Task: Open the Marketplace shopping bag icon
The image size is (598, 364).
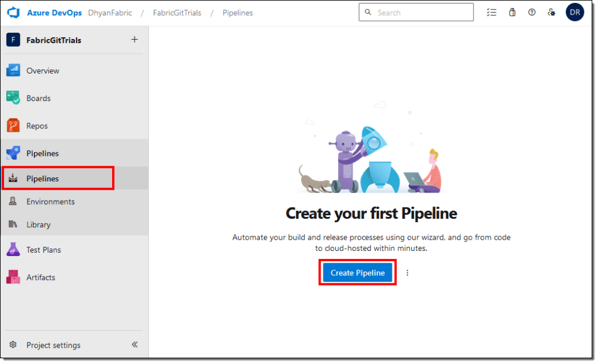Action: (x=512, y=12)
